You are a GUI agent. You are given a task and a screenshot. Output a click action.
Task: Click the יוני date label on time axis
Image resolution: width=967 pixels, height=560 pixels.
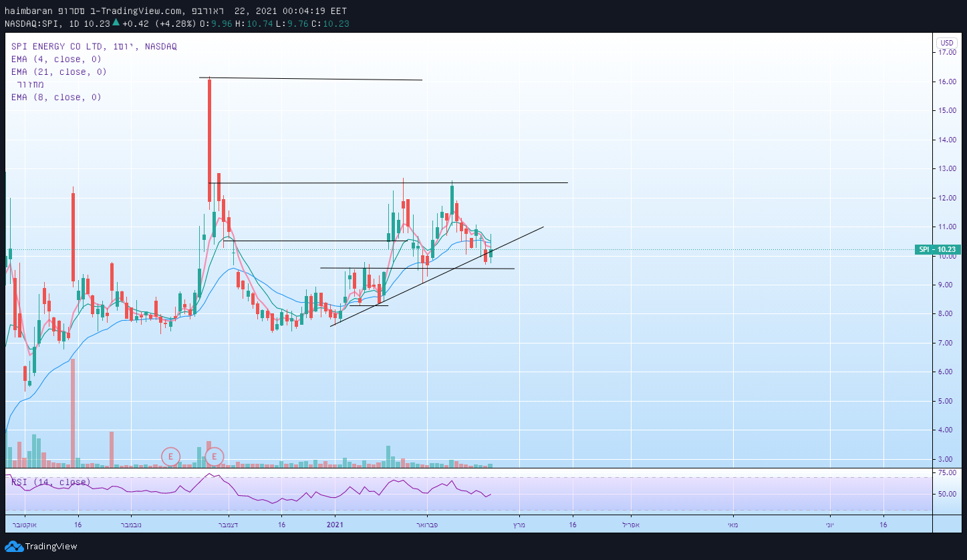pos(829,525)
